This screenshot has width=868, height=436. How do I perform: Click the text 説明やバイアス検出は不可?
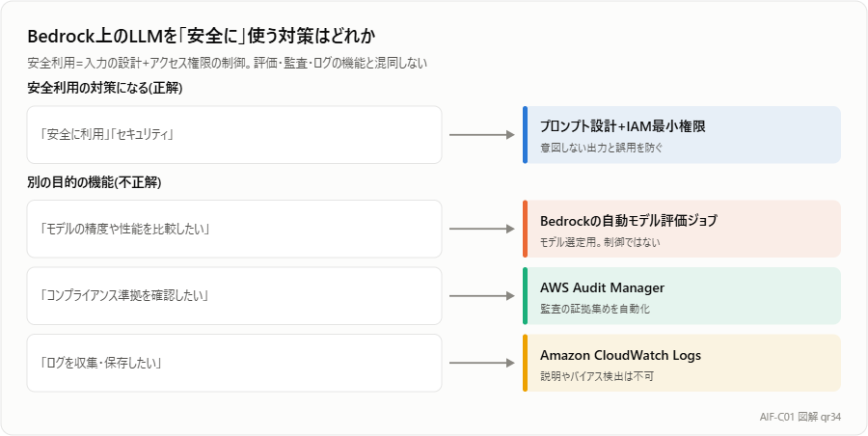[597, 376]
